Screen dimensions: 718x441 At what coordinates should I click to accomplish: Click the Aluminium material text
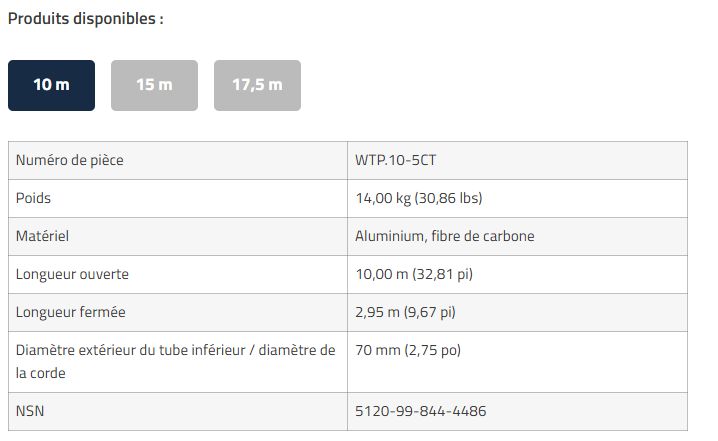(x=390, y=236)
